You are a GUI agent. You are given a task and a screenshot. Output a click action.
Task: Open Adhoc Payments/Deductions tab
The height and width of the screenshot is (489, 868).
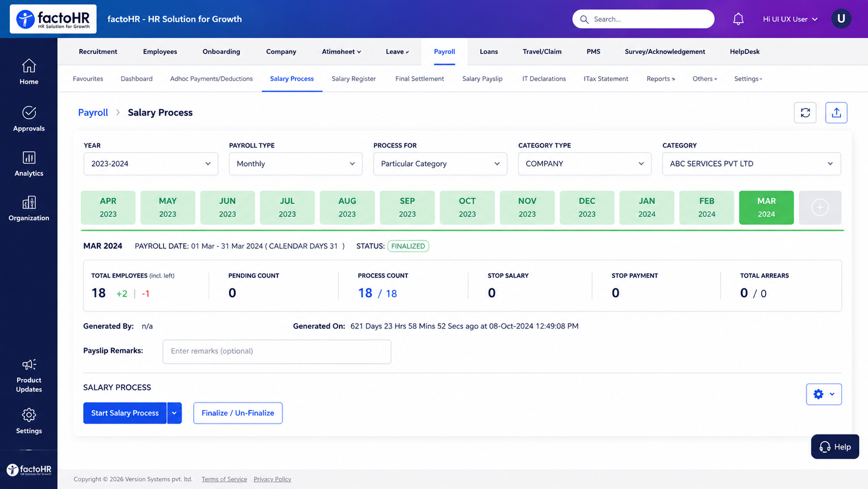click(211, 79)
